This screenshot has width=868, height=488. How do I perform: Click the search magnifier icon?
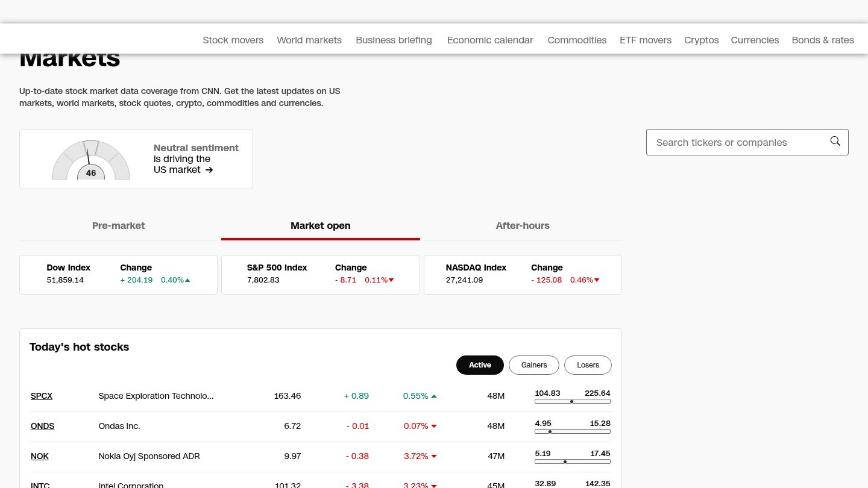pyautogui.click(x=835, y=141)
